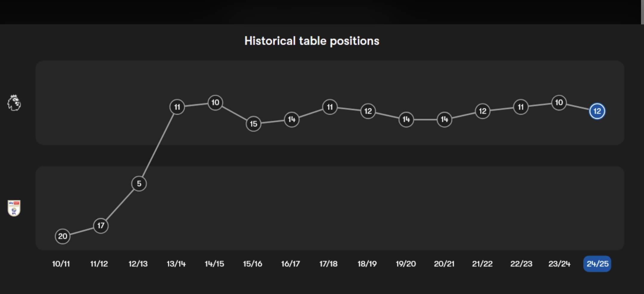Select the 20/21 season label
Screen dimensions: 644x294
coord(444,264)
